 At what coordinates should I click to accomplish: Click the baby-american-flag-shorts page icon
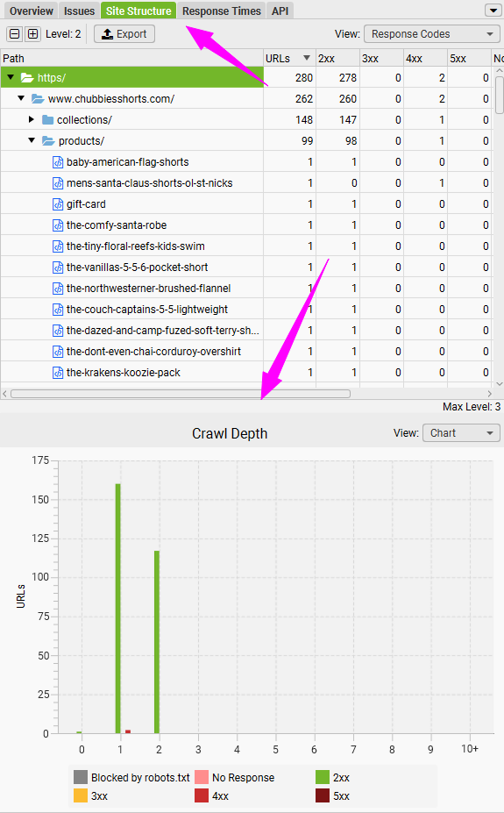click(58, 162)
